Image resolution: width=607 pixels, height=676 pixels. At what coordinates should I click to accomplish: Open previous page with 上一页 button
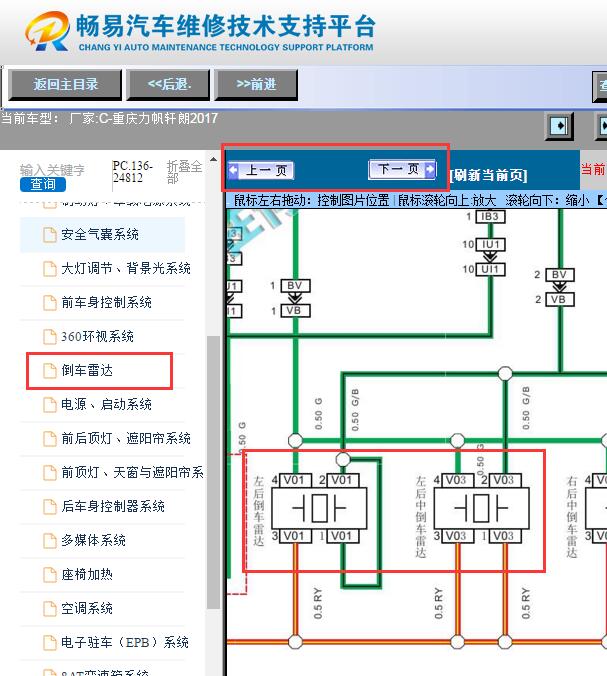pyautogui.click(x=261, y=170)
